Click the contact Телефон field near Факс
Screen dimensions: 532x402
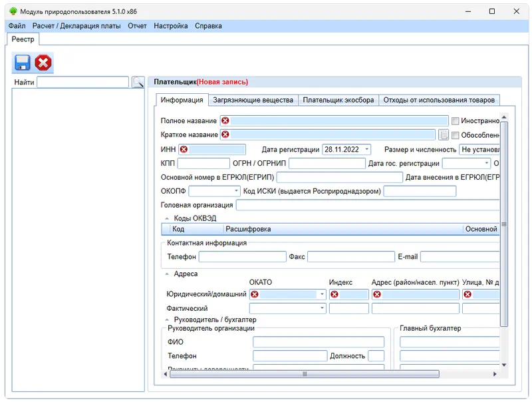pos(242,257)
